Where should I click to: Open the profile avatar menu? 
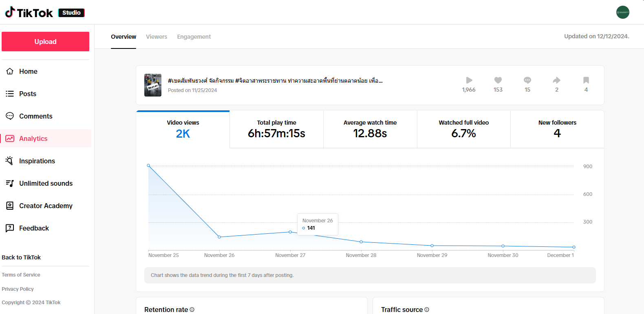[x=622, y=12]
